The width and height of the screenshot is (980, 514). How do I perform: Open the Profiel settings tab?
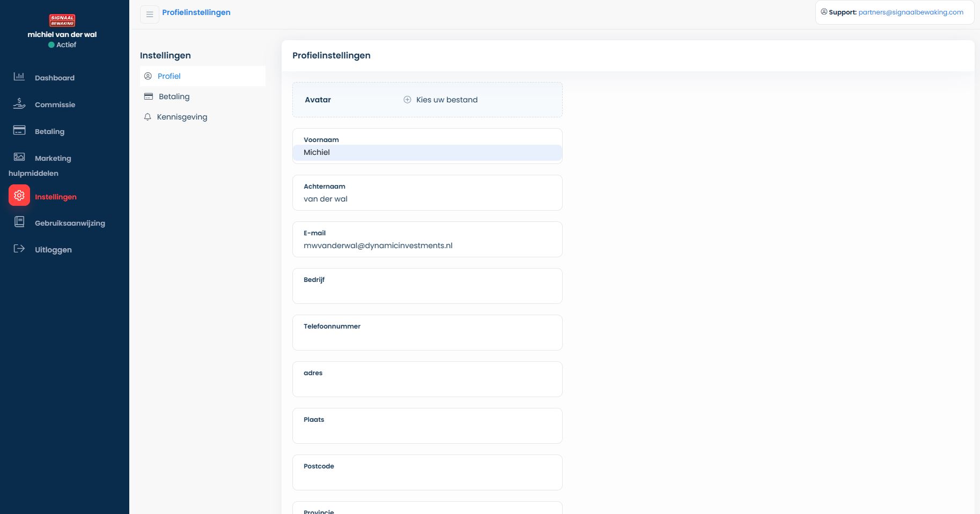[x=169, y=76]
